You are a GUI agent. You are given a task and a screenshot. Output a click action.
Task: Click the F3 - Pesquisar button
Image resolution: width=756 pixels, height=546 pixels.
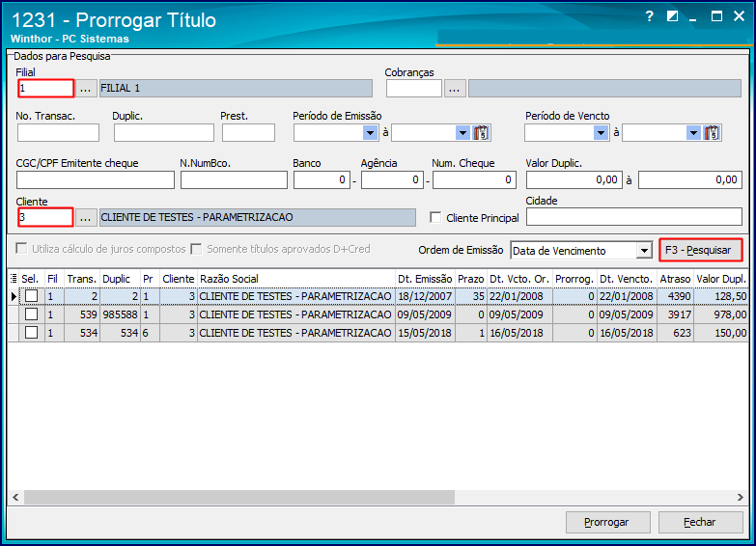pos(701,250)
